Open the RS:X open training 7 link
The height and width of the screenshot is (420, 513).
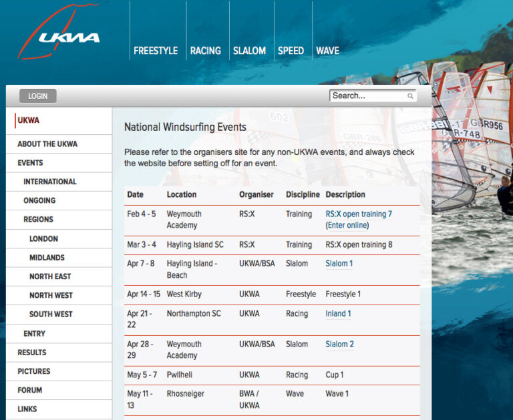(359, 214)
